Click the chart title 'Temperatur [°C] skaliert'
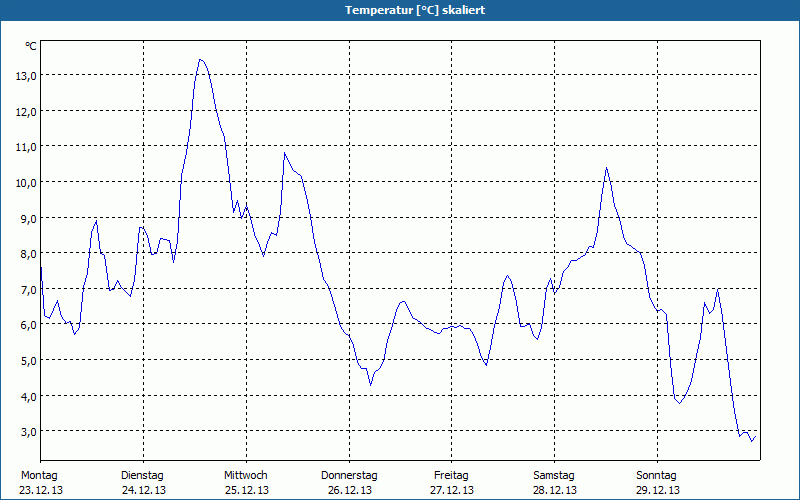Screen dimensions: 800x500 [415, 10]
